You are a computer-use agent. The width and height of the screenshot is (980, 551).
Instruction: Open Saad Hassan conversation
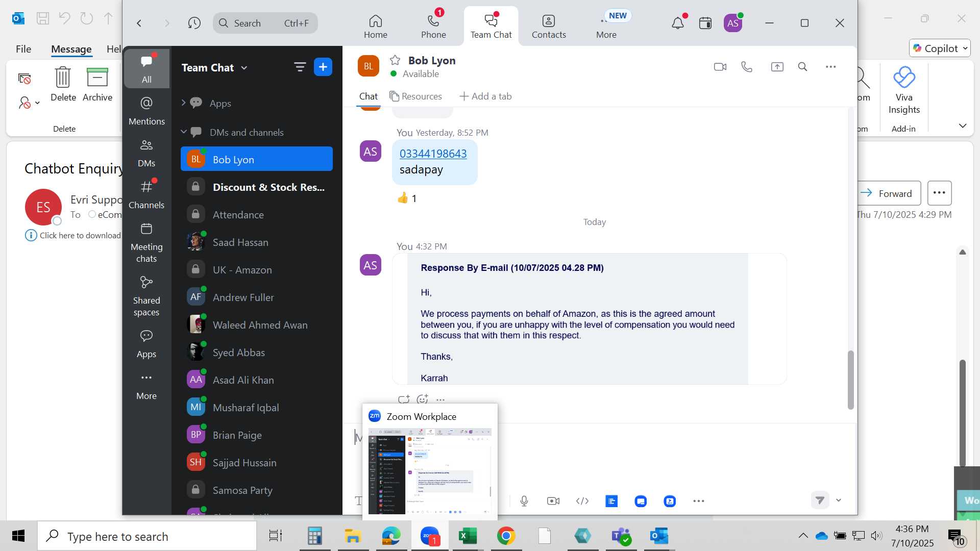(x=257, y=242)
